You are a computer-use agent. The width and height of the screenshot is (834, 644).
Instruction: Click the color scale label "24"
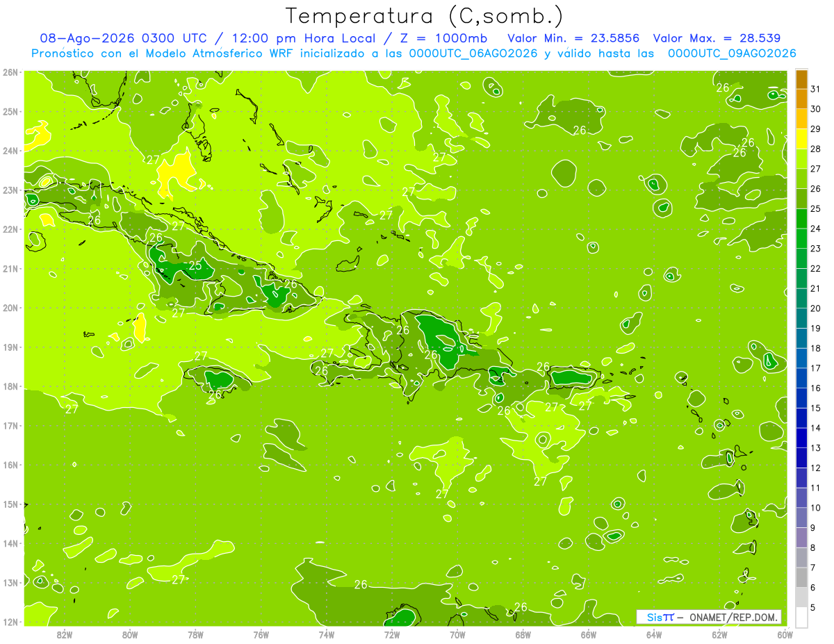point(816,229)
